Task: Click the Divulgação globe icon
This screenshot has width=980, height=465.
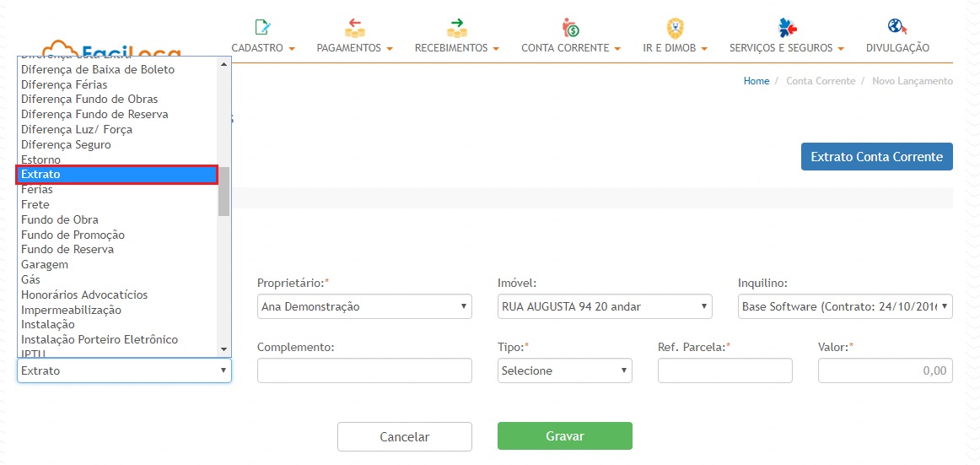Action: tap(897, 27)
